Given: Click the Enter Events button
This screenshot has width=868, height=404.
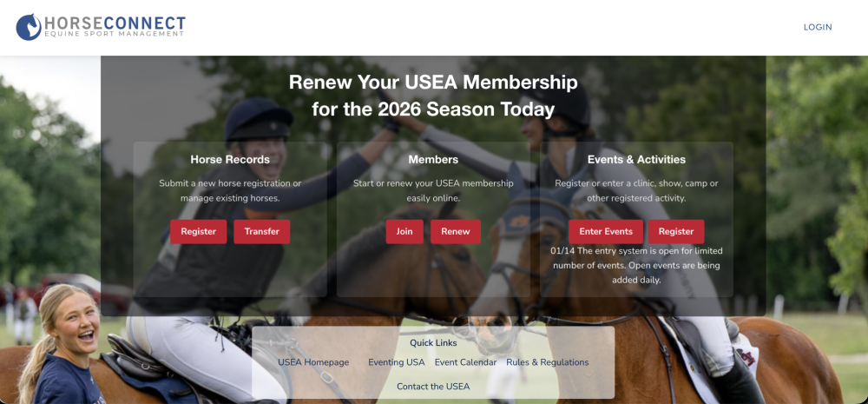Looking at the screenshot, I should click(x=606, y=232).
